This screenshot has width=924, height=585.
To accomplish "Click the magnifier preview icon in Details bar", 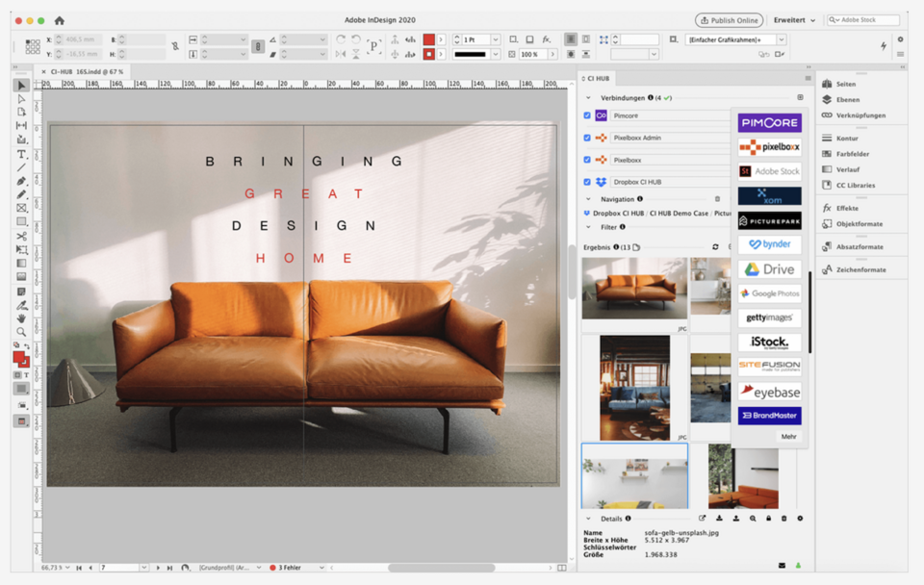I will click(753, 519).
